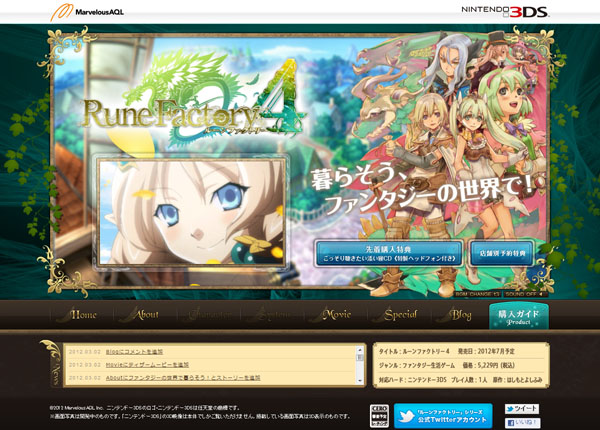Open the Character menu item
The image size is (600, 430).
pyautogui.click(x=209, y=314)
